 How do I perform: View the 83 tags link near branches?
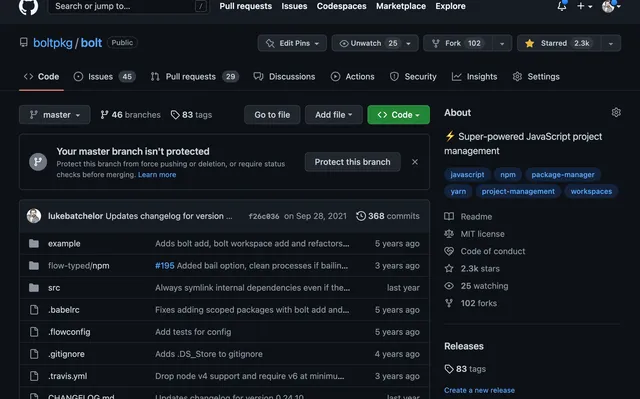click(191, 115)
